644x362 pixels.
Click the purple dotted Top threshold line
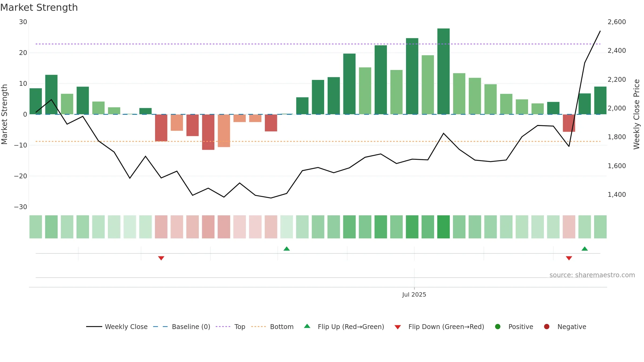(318, 44)
